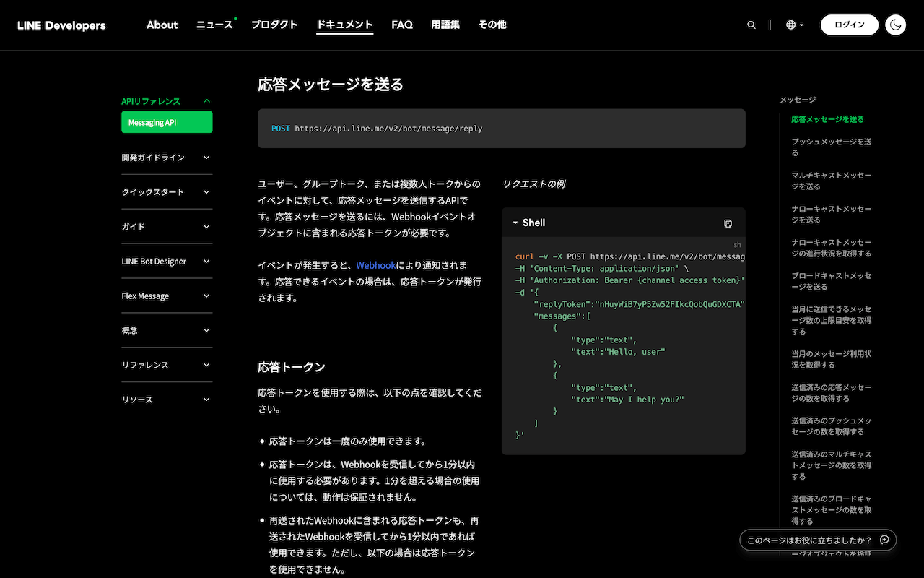Expand the クイックスタート section

[206, 192]
